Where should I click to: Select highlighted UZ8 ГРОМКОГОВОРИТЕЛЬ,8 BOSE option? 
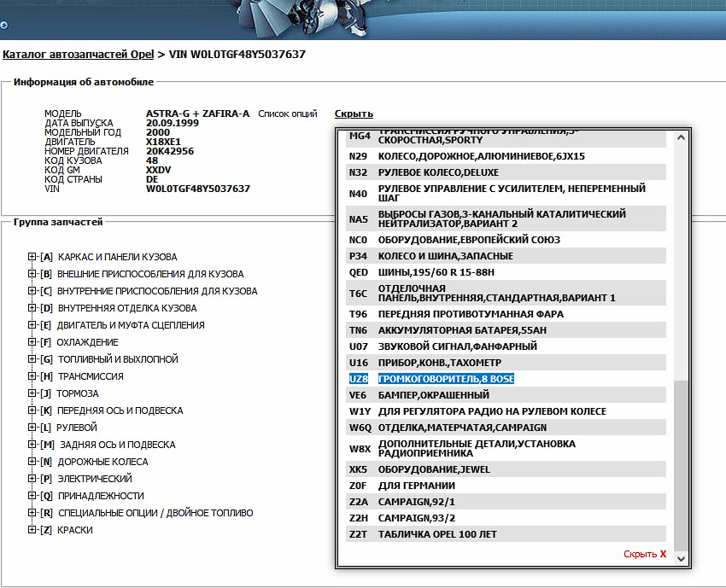506,379
